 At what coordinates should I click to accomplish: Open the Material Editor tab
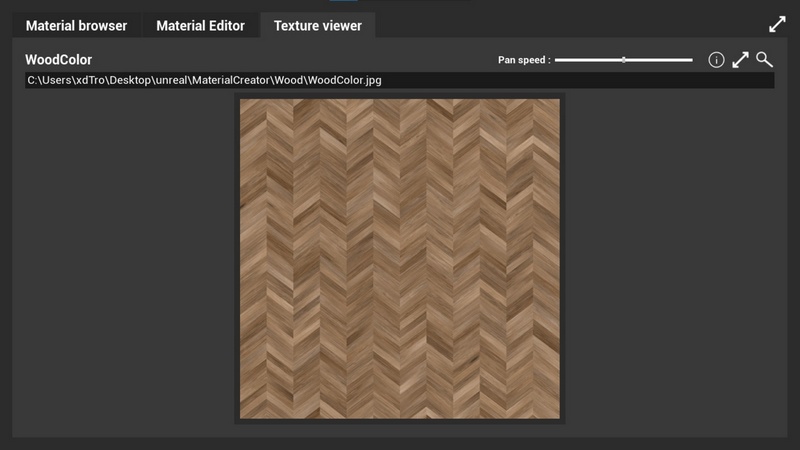[x=200, y=26]
